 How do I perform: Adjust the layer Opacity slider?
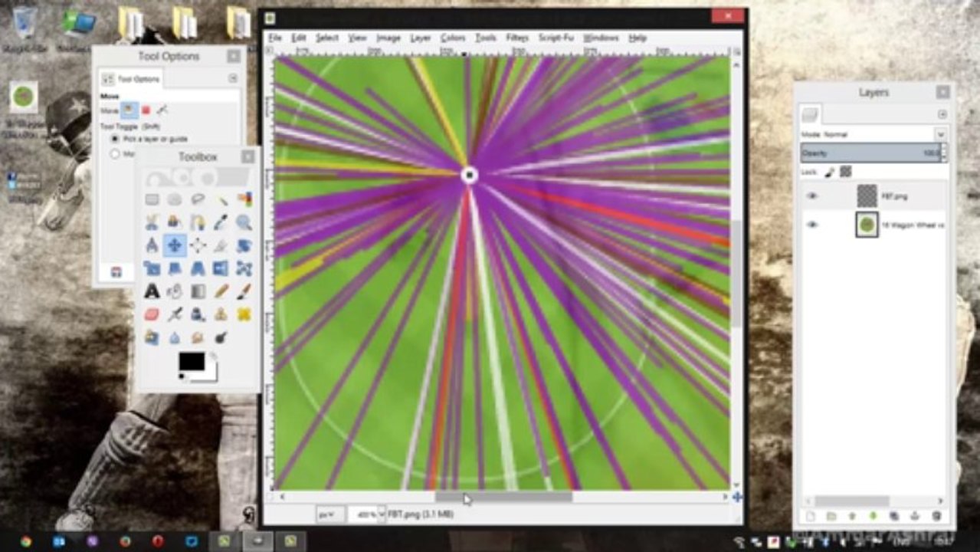[x=870, y=153]
